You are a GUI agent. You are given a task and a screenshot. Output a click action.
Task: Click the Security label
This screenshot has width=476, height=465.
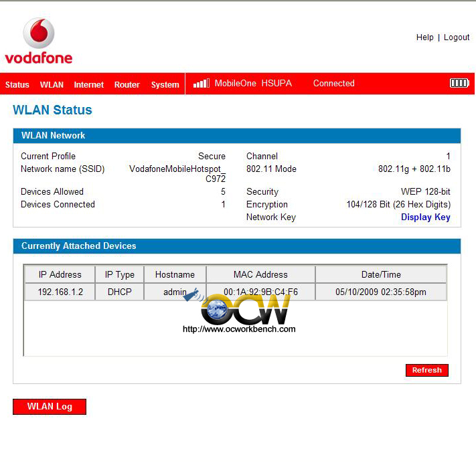point(262,192)
